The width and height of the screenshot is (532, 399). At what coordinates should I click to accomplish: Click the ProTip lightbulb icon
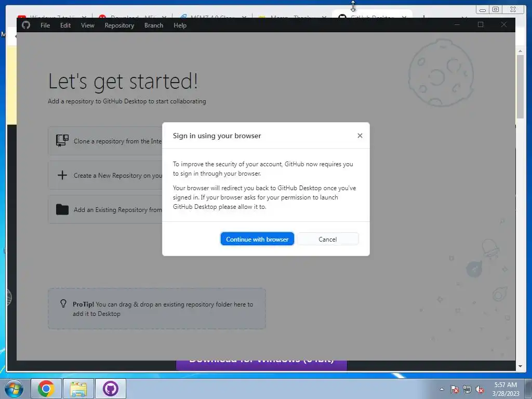click(63, 303)
